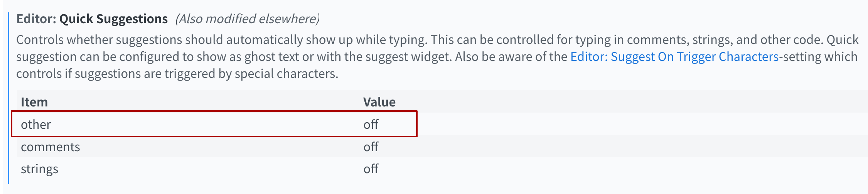The height and width of the screenshot is (194, 868).
Task: Select the "other" item row label
Action: [36, 124]
